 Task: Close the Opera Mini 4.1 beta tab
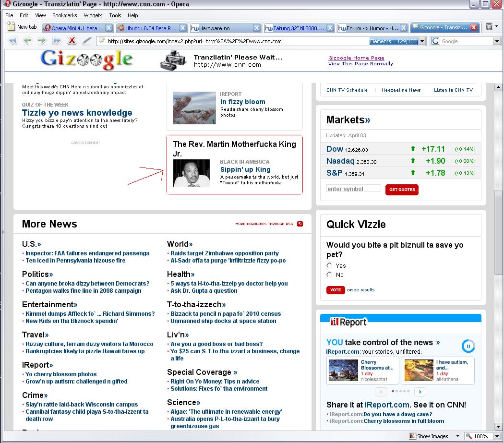click(109, 28)
